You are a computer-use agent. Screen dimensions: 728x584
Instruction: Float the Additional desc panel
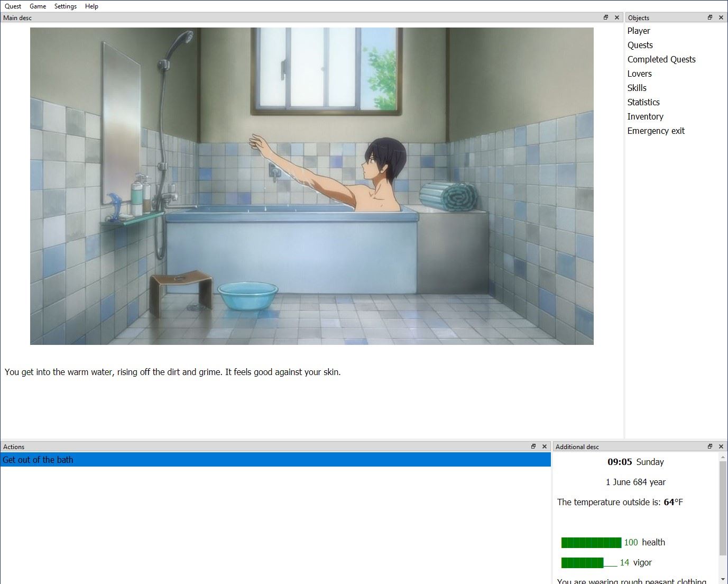(710, 446)
